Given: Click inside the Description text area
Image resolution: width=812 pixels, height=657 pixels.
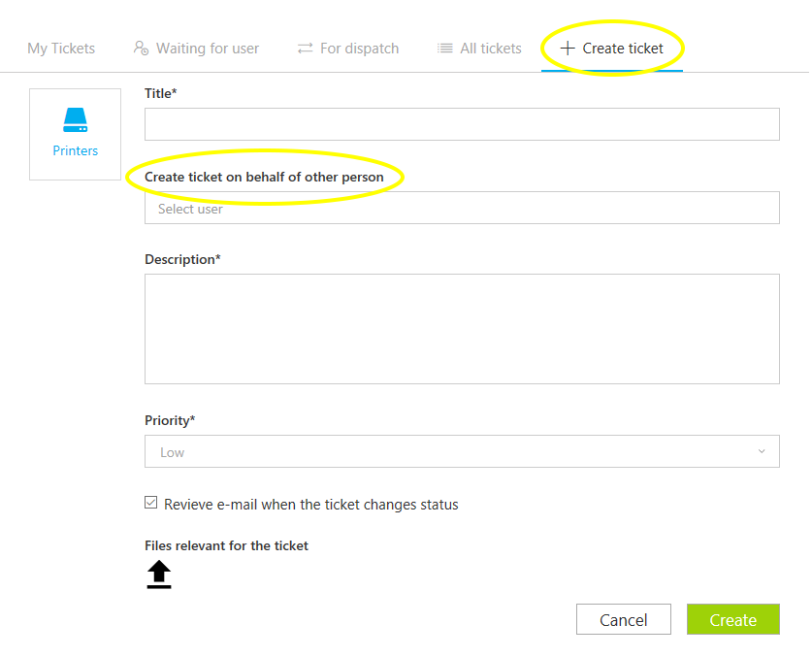Looking at the screenshot, I should pyautogui.click(x=461, y=328).
